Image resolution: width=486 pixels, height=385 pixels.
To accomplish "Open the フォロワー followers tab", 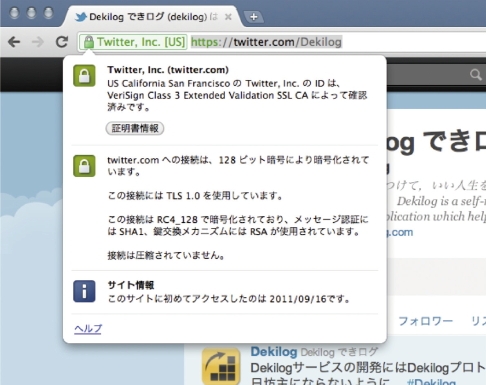I will coord(426,321).
